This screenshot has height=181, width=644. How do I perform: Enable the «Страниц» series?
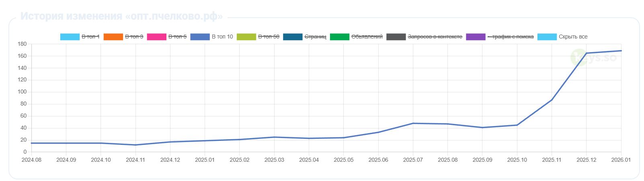tap(316, 37)
